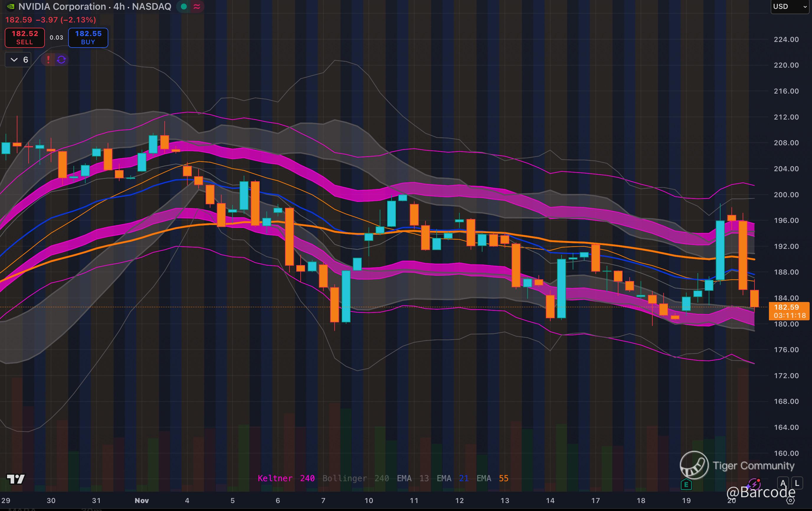The height and width of the screenshot is (511, 812).
Task: Click the Nov date on time axis
Action: tap(142, 501)
